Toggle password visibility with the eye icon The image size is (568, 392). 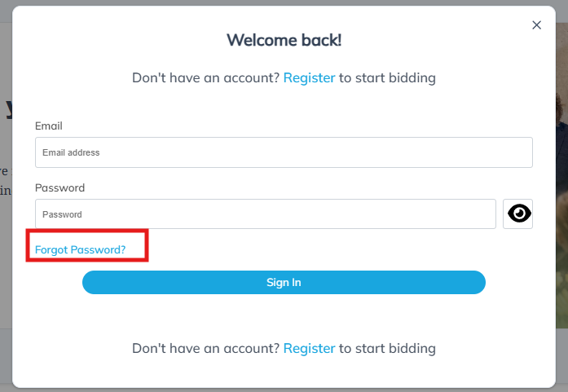coord(517,214)
